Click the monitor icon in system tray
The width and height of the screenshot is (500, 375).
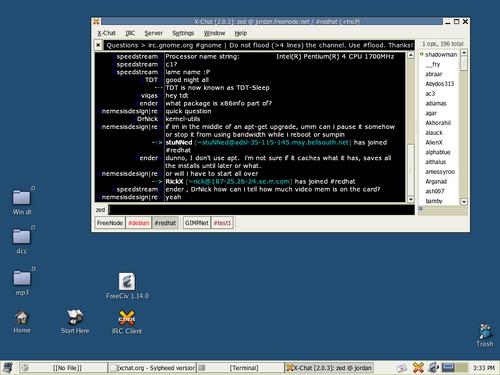pyautogui.click(x=448, y=368)
